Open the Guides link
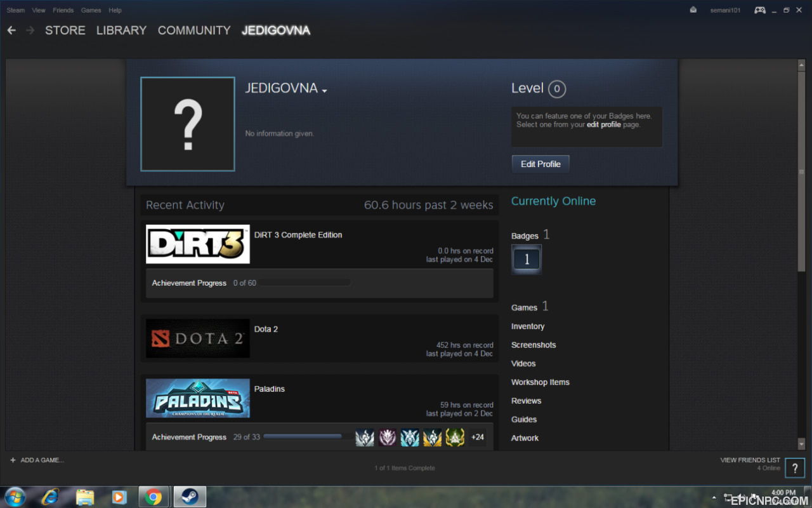 pos(524,419)
